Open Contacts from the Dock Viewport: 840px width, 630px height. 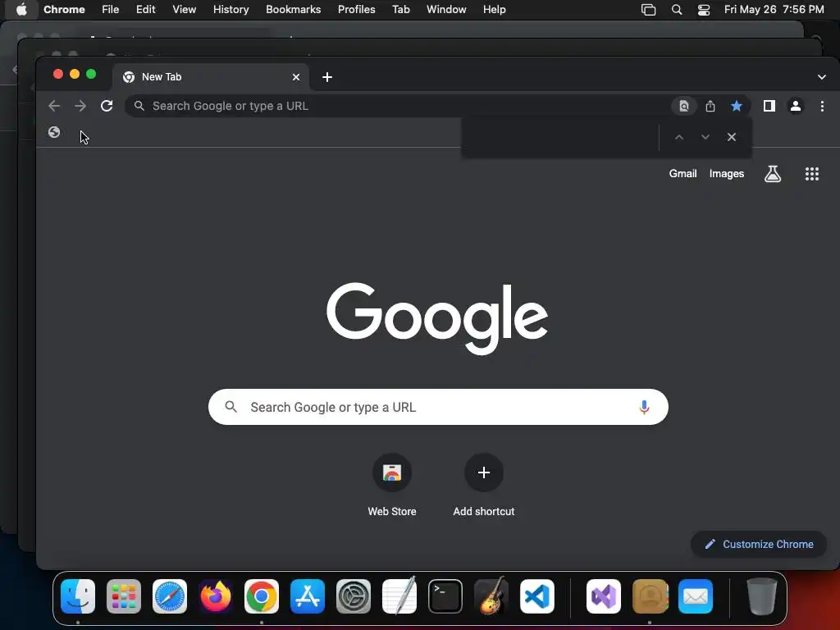point(650,596)
